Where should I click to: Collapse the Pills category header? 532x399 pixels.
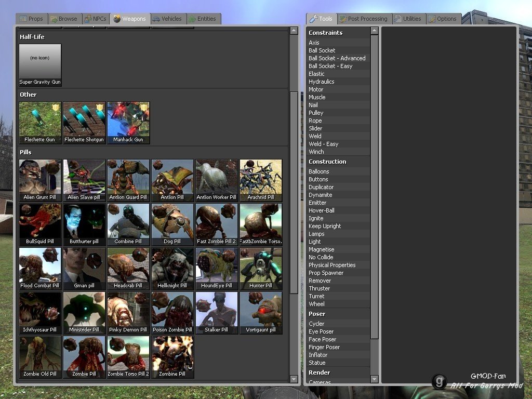click(x=26, y=152)
